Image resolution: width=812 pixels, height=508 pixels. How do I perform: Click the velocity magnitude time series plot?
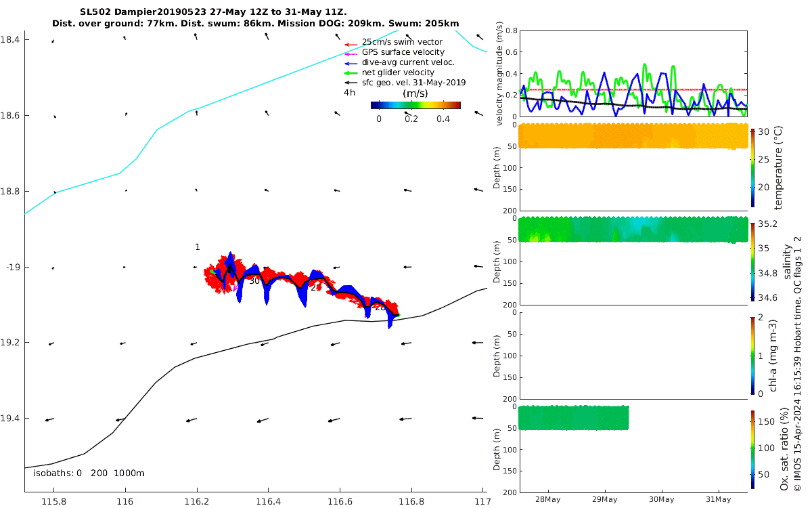coord(633,73)
